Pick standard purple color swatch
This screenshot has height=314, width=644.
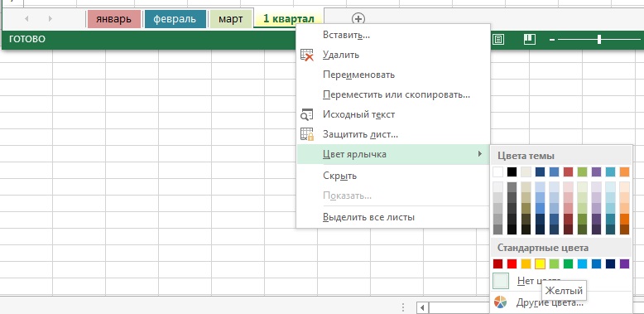624,263
